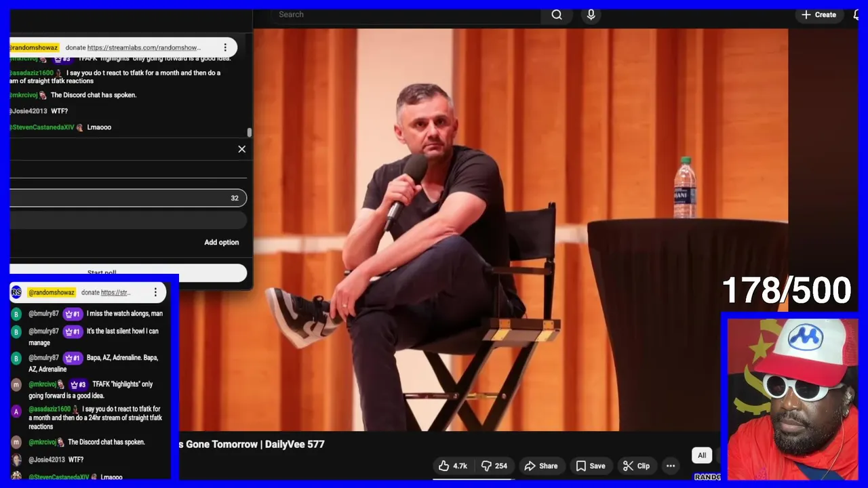
Task: Click inside the YouTube Search field
Action: 406,15
